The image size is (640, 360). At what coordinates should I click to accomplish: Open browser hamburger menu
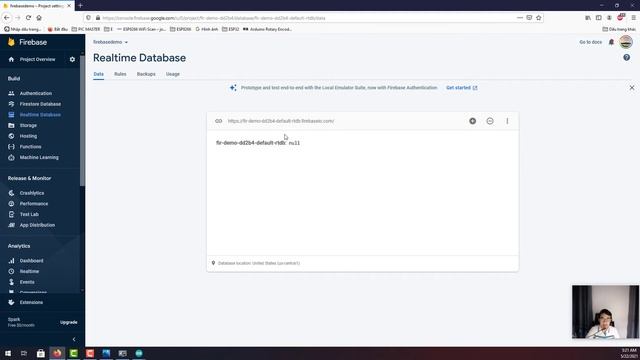pyautogui.click(x=633, y=18)
